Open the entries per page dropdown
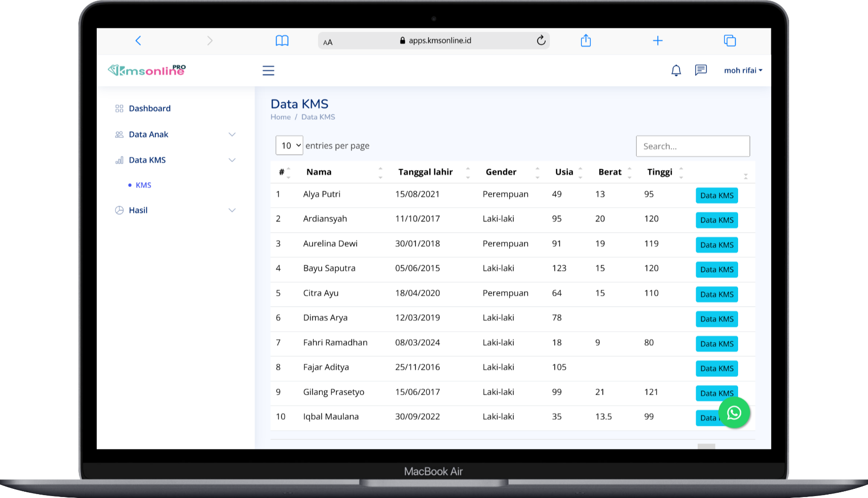 [x=289, y=146]
